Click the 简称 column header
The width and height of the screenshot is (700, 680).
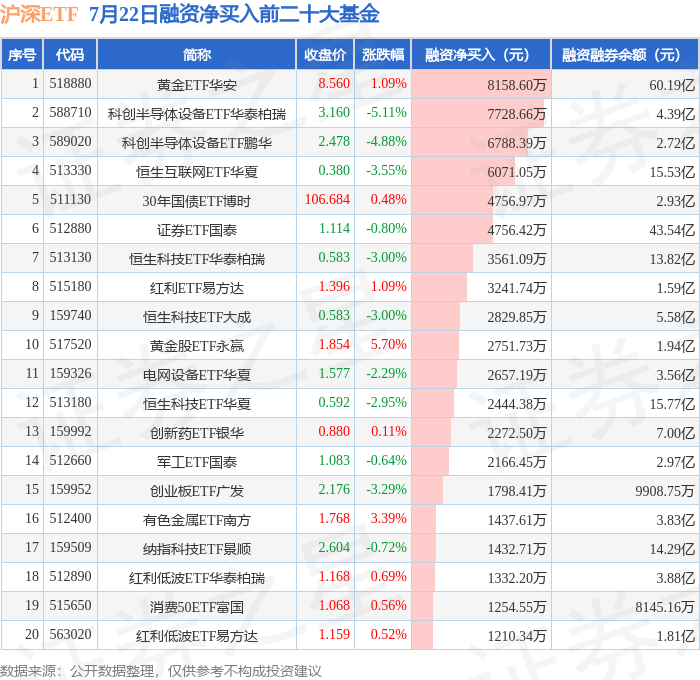tap(196, 54)
